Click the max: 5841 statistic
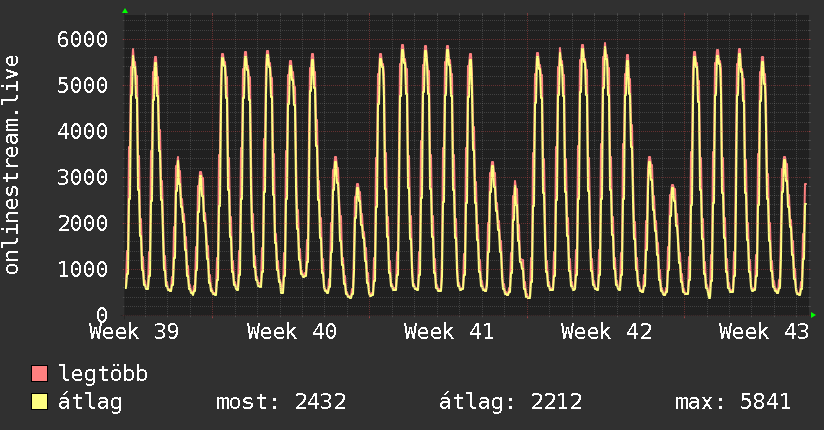This screenshot has height=430, width=824. pyautogui.click(x=733, y=402)
